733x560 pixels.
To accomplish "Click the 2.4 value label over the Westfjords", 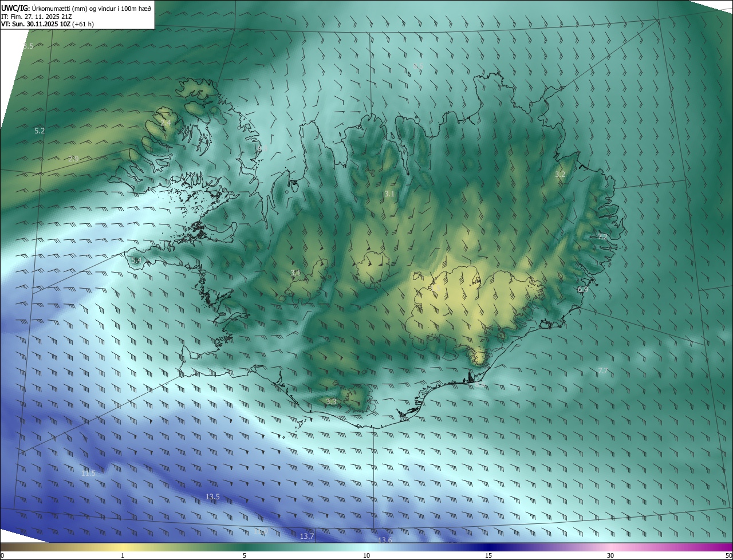I will [x=165, y=123].
